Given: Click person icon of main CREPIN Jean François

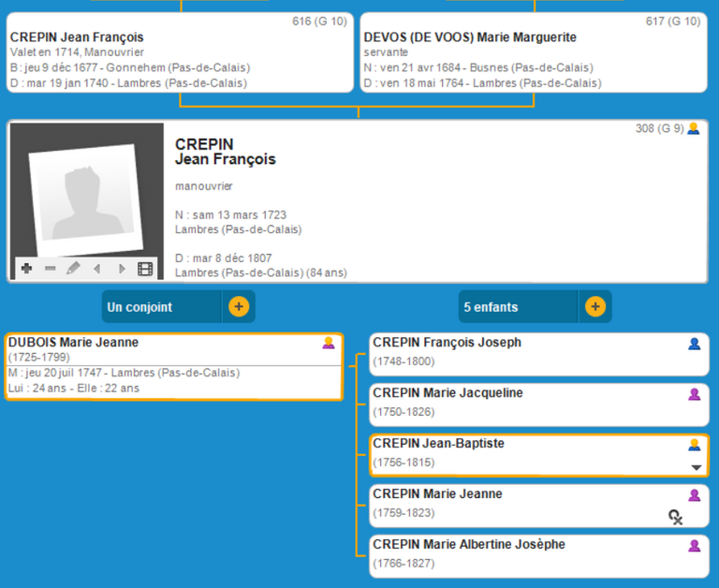Looking at the screenshot, I should [x=694, y=129].
